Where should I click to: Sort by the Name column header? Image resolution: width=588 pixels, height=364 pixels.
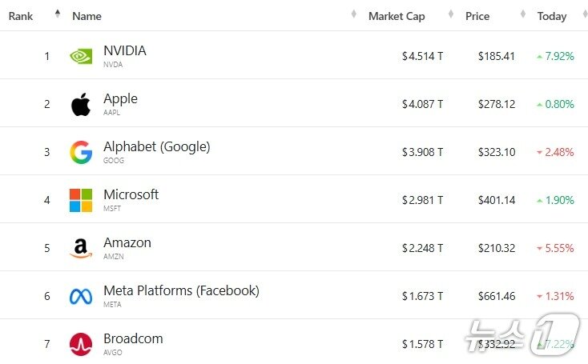tap(87, 16)
